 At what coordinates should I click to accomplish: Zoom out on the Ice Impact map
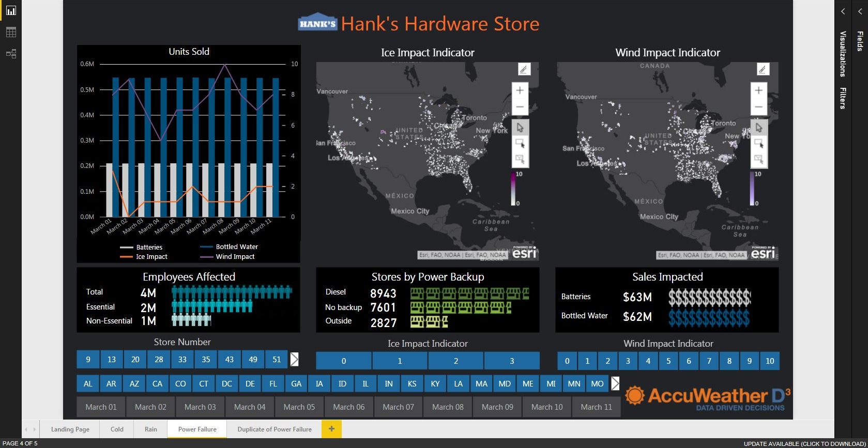pos(520,107)
